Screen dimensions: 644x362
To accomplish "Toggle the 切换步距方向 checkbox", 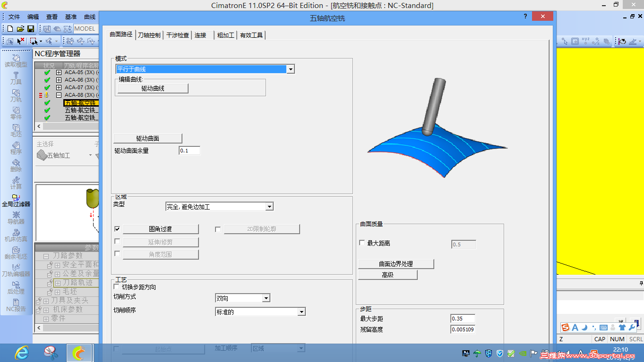I will [x=117, y=286].
